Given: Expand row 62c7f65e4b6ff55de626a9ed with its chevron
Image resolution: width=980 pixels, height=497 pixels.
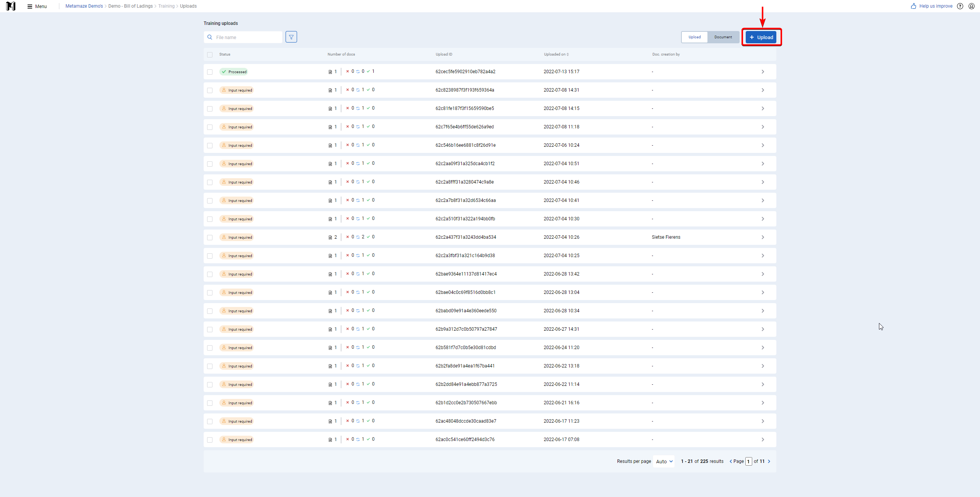Looking at the screenshot, I should [x=763, y=127].
